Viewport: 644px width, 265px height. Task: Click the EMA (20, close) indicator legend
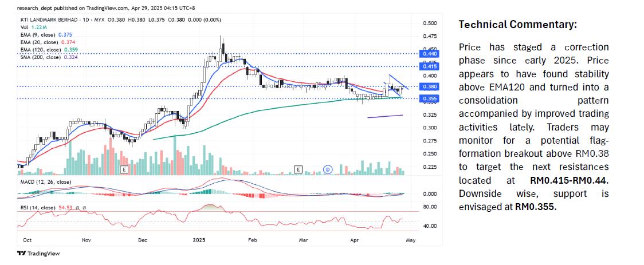pos(48,42)
